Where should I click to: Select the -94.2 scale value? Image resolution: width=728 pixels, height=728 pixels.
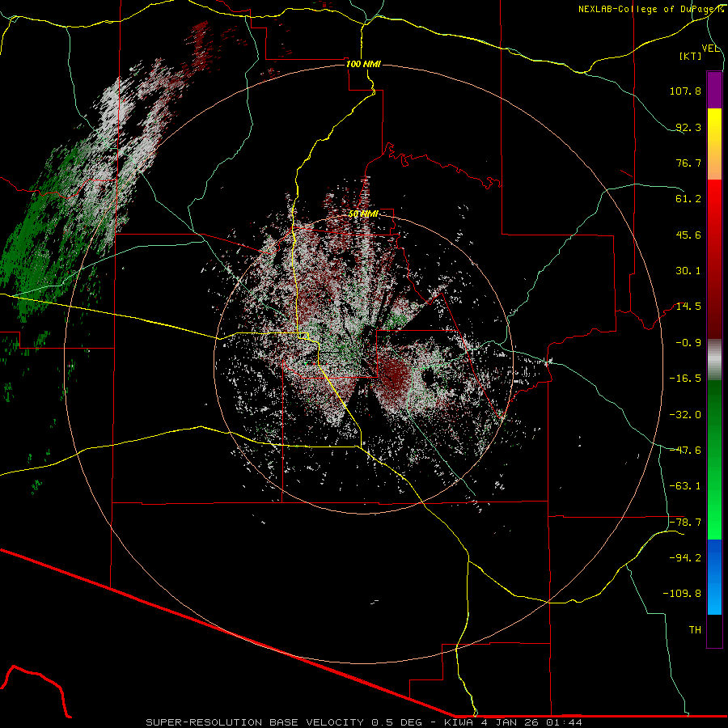click(685, 558)
